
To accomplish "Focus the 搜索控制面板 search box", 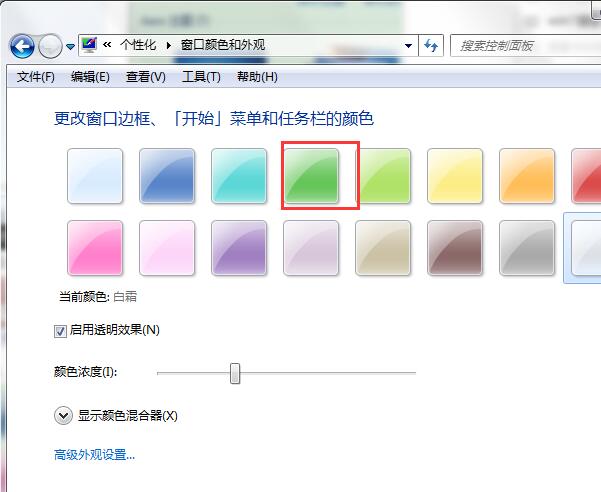I will point(525,46).
